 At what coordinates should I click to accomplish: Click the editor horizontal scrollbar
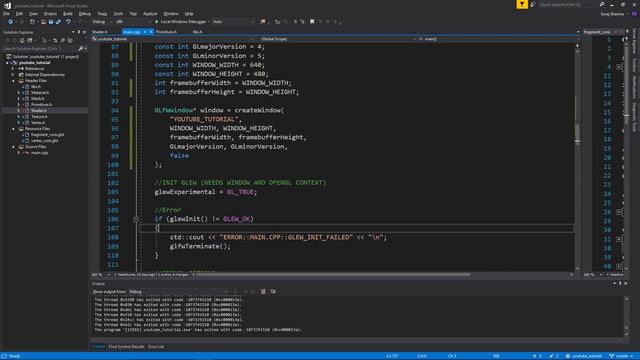333,275
